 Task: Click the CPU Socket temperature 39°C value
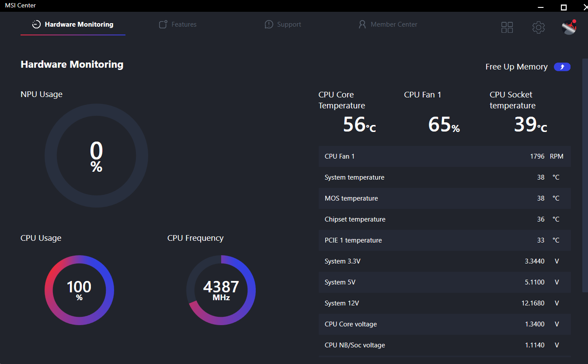click(x=530, y=125)
